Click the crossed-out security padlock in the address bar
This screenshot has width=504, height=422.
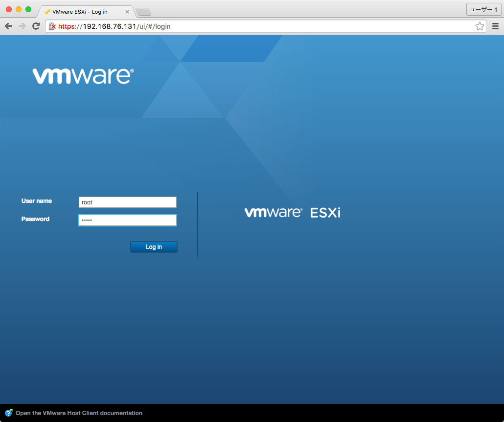[x=53, y=26]
